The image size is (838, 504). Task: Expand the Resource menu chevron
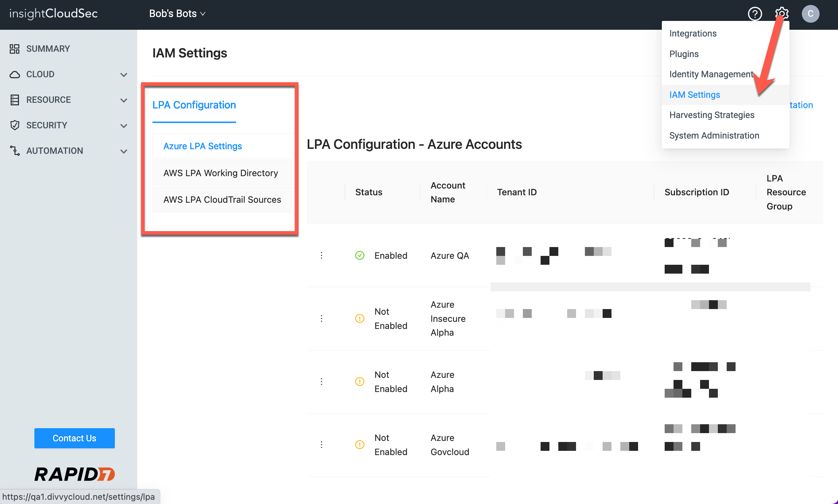(x=124, y=100)
